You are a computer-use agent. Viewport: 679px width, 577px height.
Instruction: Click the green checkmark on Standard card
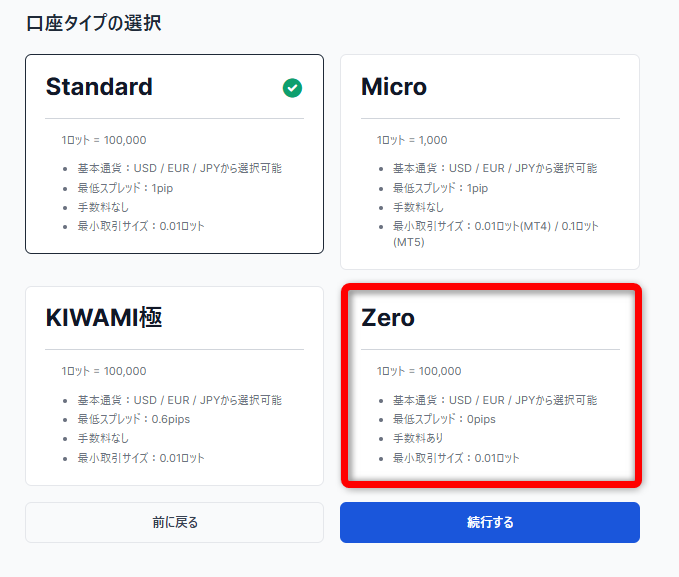tap(292, 88)
